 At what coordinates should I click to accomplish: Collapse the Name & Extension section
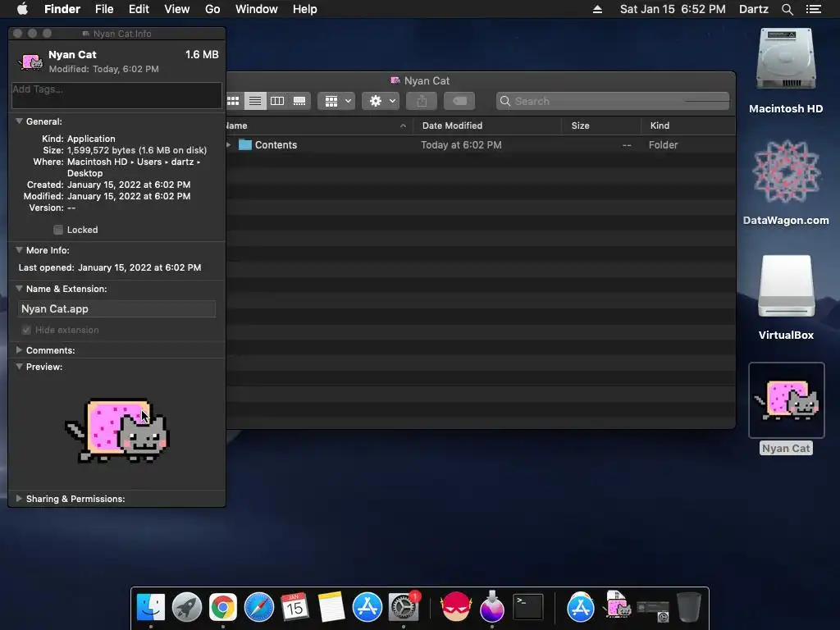[20, 288]
